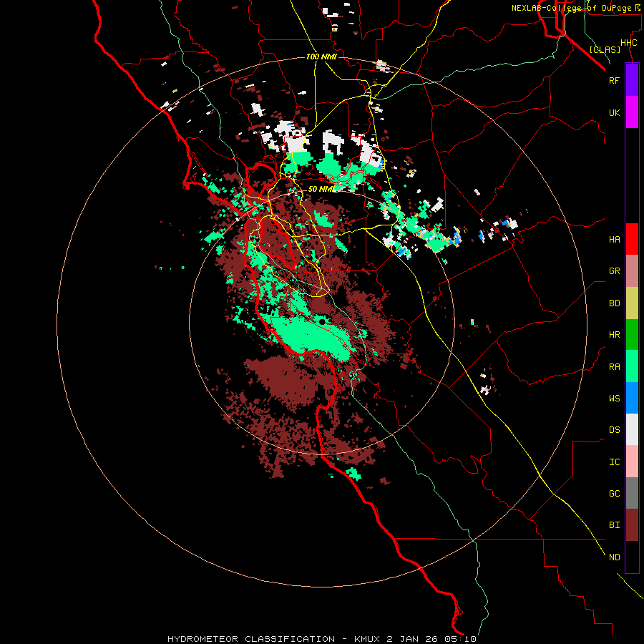Select the olive-yellow BD legend swatch

click(632, 303)
